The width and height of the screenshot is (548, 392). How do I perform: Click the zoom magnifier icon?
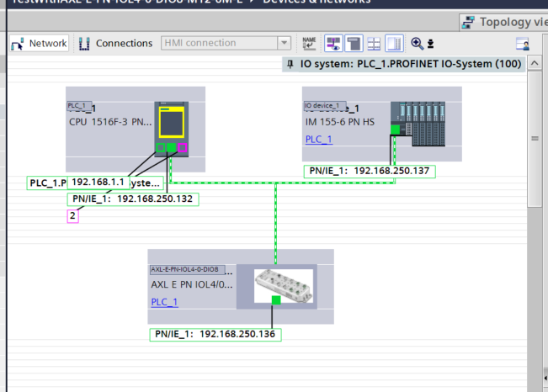coord(417,43)
